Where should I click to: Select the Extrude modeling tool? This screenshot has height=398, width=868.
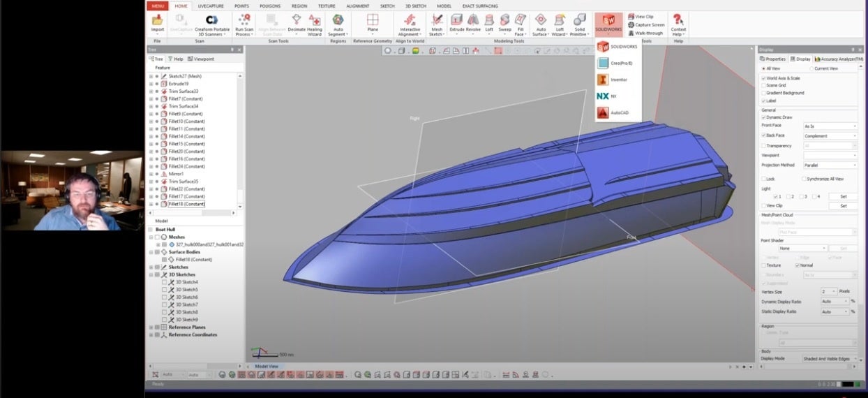pos(456,20)
